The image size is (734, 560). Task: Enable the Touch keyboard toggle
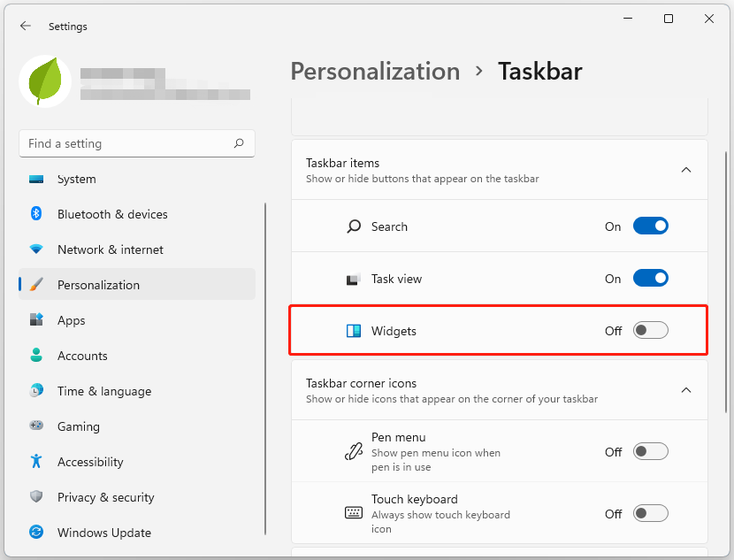[x=650, y=513]
